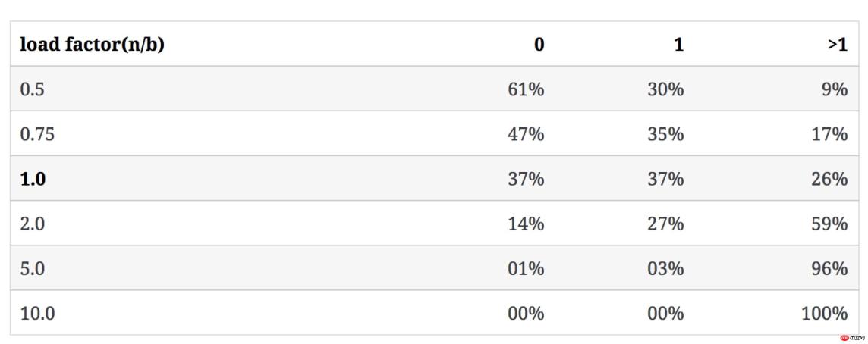Click the '1' column header

(678, 44)
